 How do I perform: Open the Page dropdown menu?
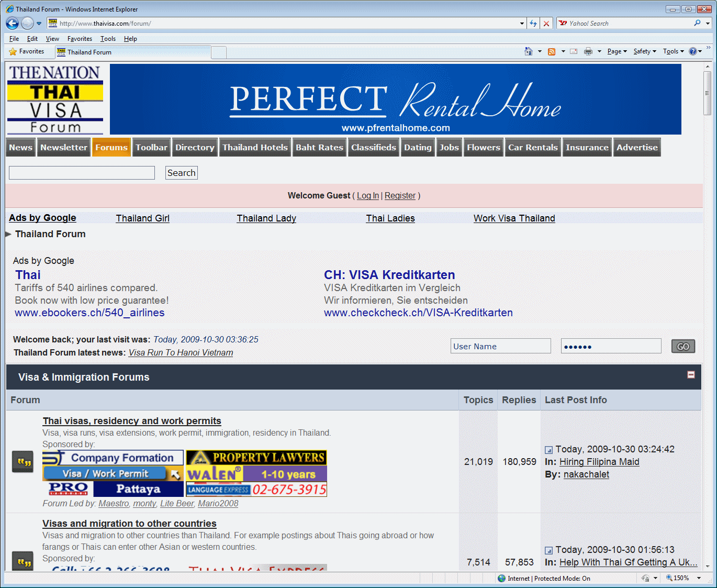click(x=617, y=51)
